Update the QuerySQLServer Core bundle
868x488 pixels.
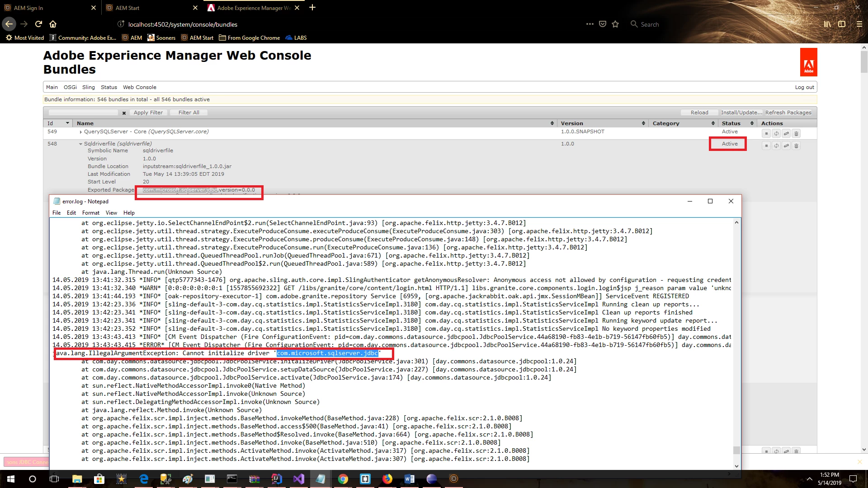tap(786, 134)
